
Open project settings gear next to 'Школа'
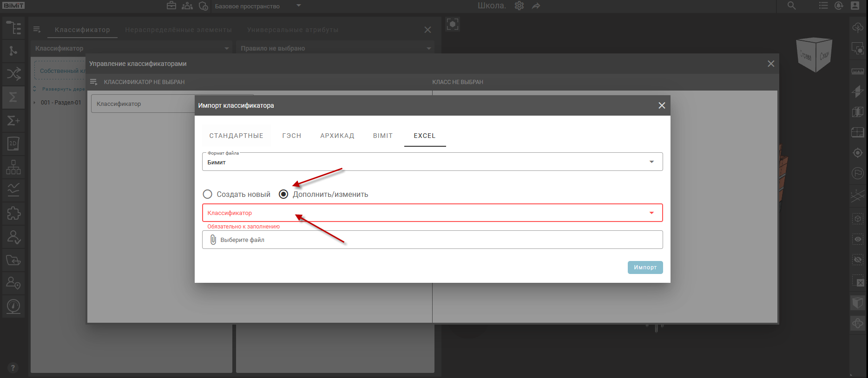coord(519,6)
